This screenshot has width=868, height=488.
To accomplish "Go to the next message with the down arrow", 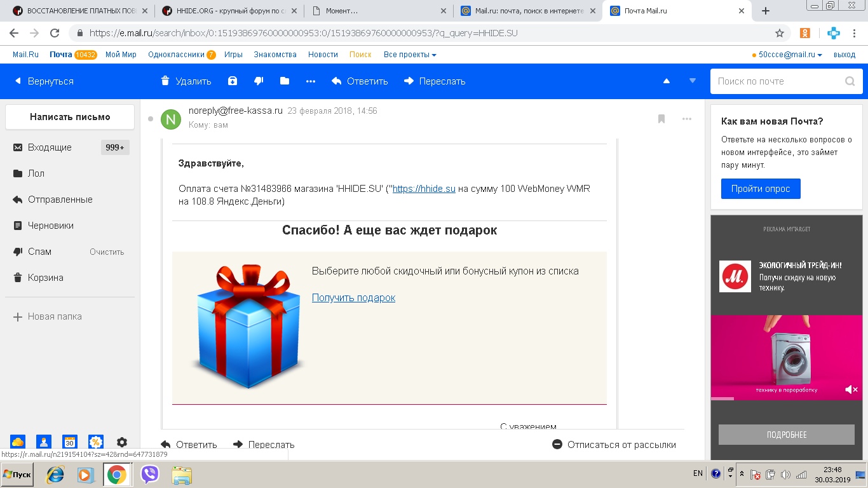I will point(693,81).
